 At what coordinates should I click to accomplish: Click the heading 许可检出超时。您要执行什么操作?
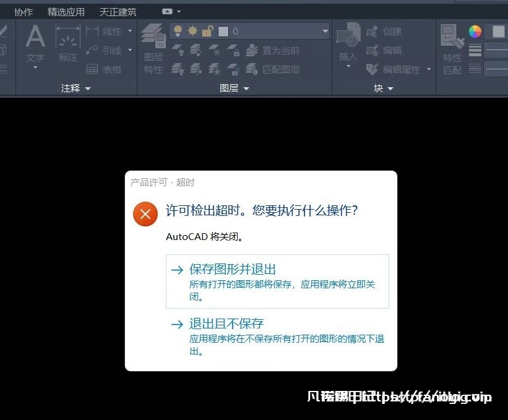(262, 210)
